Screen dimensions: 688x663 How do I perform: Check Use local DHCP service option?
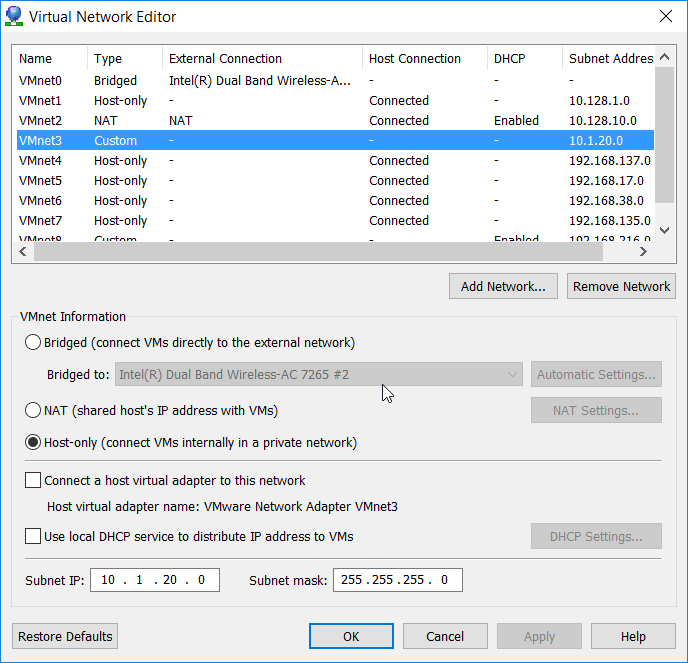coord(33,537)
